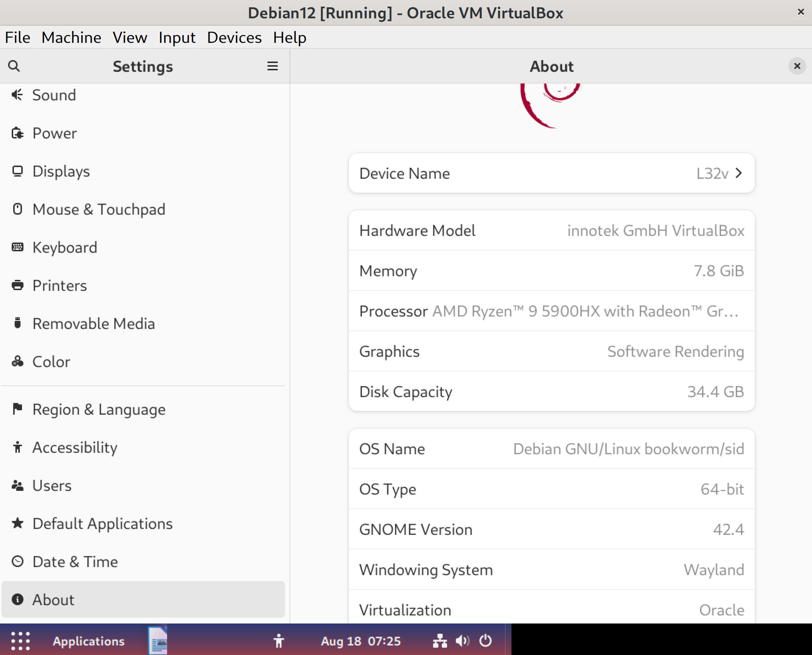The image size is (812, 655).
Task: Click the Color icon in sidebar
Action: point(17,362)
